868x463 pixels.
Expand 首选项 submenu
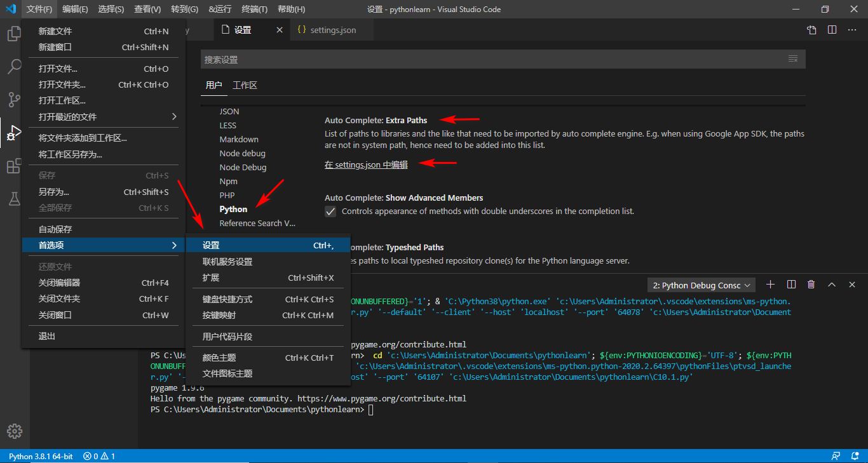coord(103,245)
